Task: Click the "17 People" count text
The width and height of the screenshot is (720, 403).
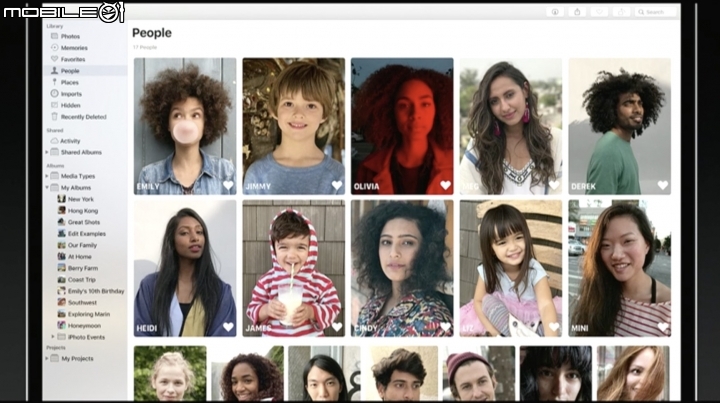Action: click(145, 47)
